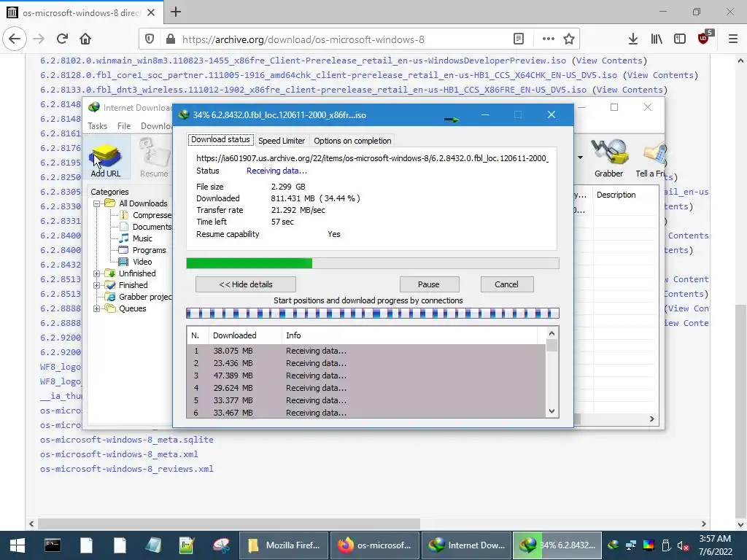Show tracking protection shield info

pos(150,39)
